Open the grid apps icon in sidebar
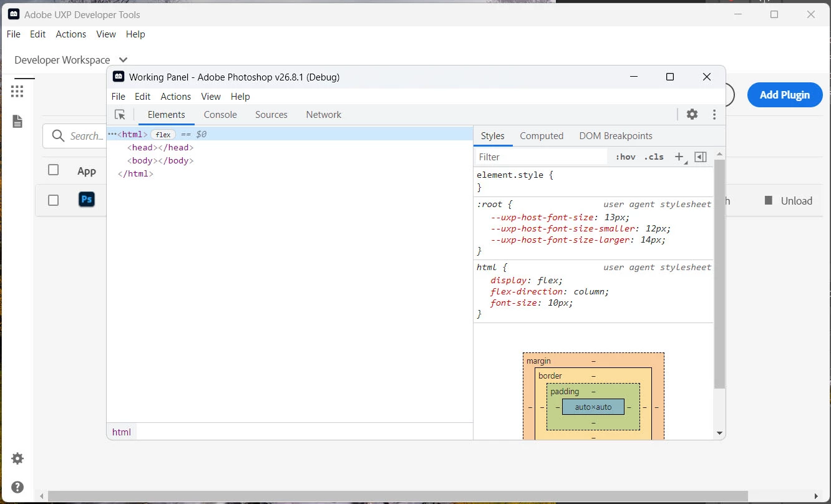Image resolution: width=831 pixels, height=504 pixels. [x=17, y=92]
